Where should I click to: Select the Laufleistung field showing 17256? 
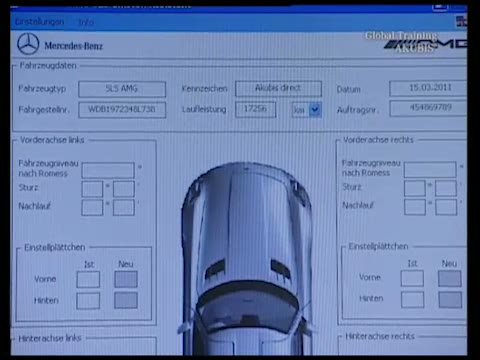(256, 109)
